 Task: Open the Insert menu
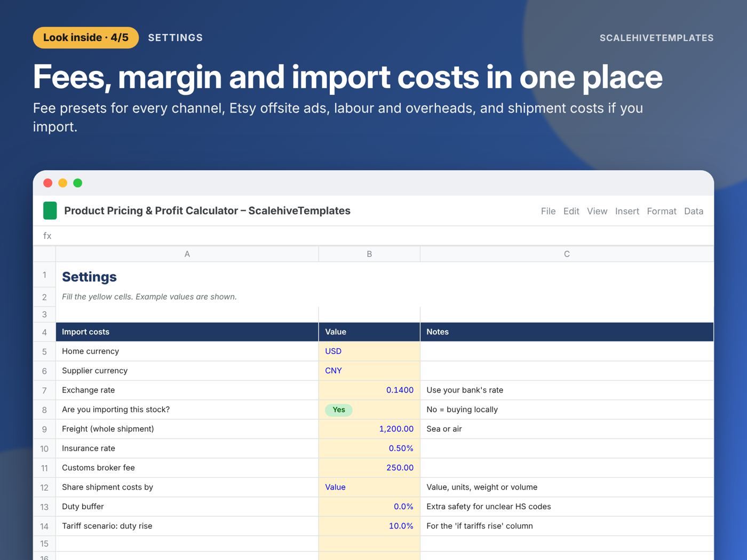point(627,211)
